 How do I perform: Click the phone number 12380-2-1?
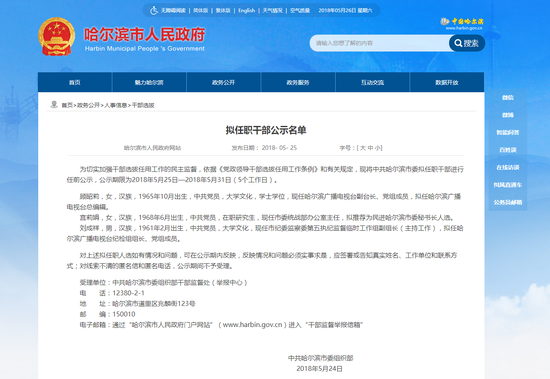[128, 293]
